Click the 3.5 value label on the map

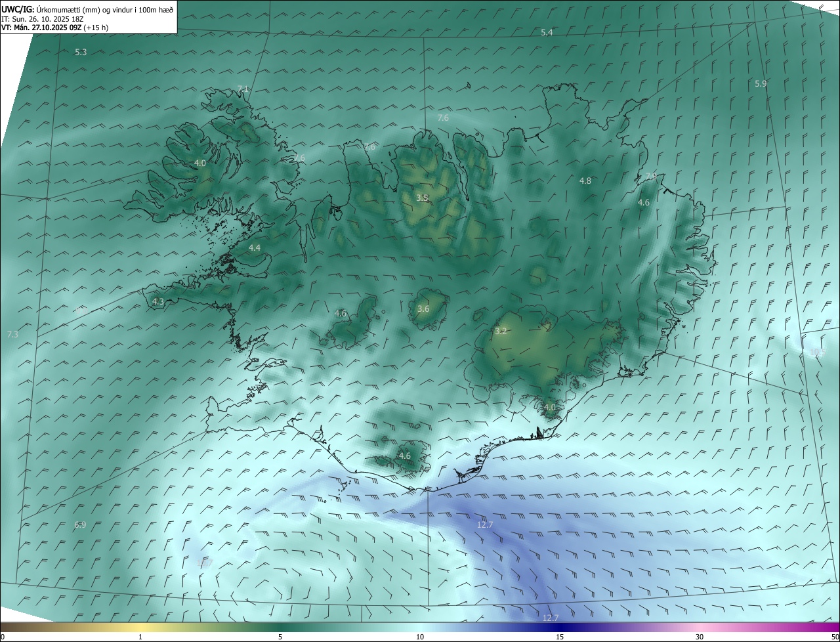pos(423,198)
